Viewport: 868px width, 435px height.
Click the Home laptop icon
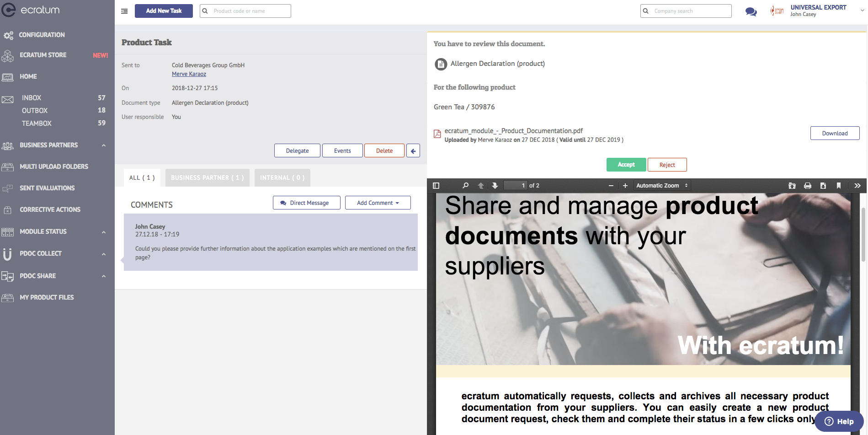click(x=8, y=77)
